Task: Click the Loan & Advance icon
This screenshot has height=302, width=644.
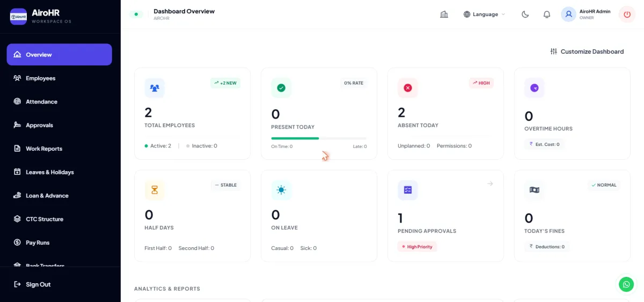Action: coord(17,196)
